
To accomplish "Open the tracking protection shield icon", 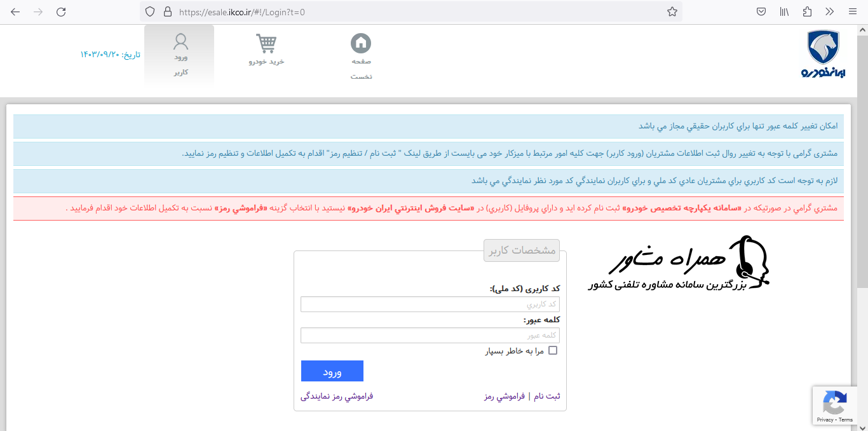I will [x=150, y=11].
